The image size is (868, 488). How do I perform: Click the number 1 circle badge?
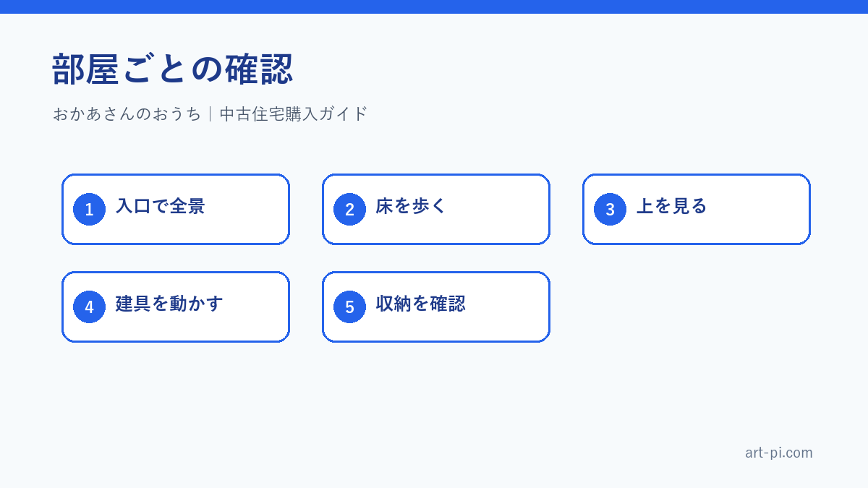89,209
